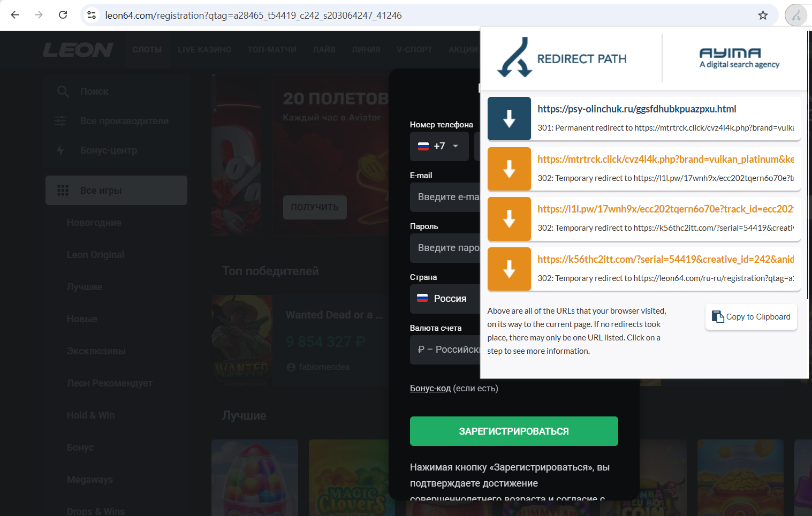Click the Redirect Path extension icon
Viewport: 812px width, 516px height.
coord(796,15)
